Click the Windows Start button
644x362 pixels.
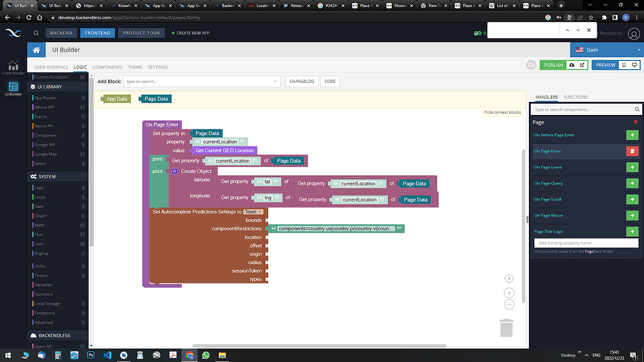pyautogui.click(x=8, y=356)
